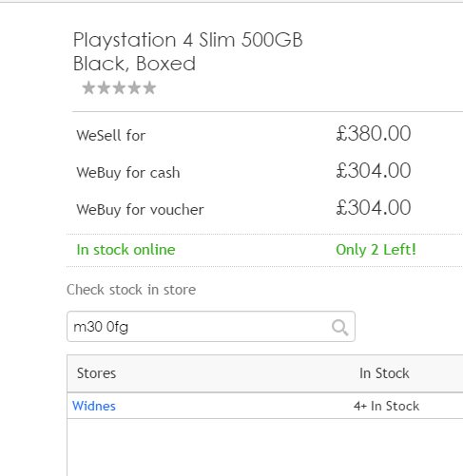
Task: Select the 4+ In Stock cell
Action: (386, 406)
